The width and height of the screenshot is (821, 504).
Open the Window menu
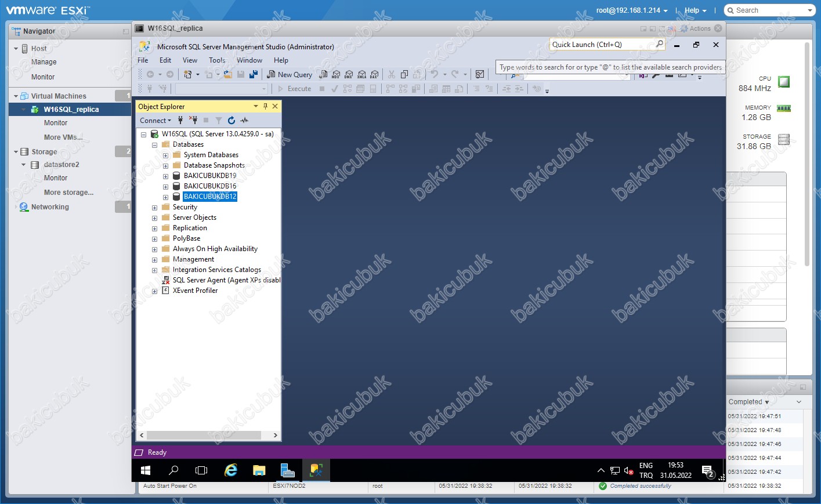point(249,60)
